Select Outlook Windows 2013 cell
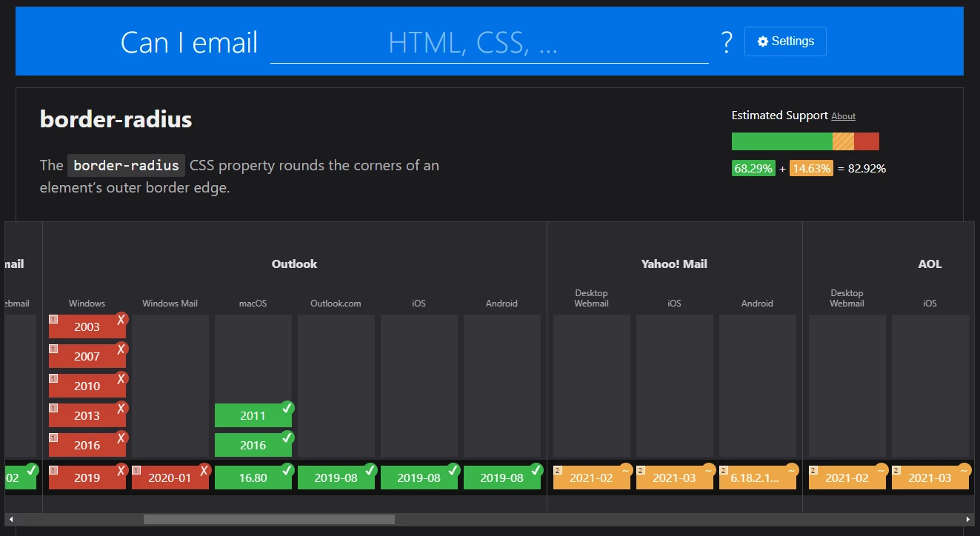 point(87,415)
